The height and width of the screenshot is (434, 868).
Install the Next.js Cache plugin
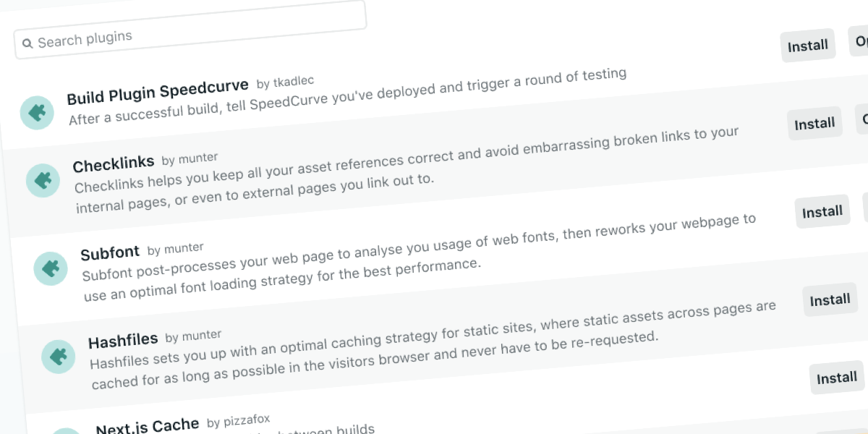(x=837, y=378)
